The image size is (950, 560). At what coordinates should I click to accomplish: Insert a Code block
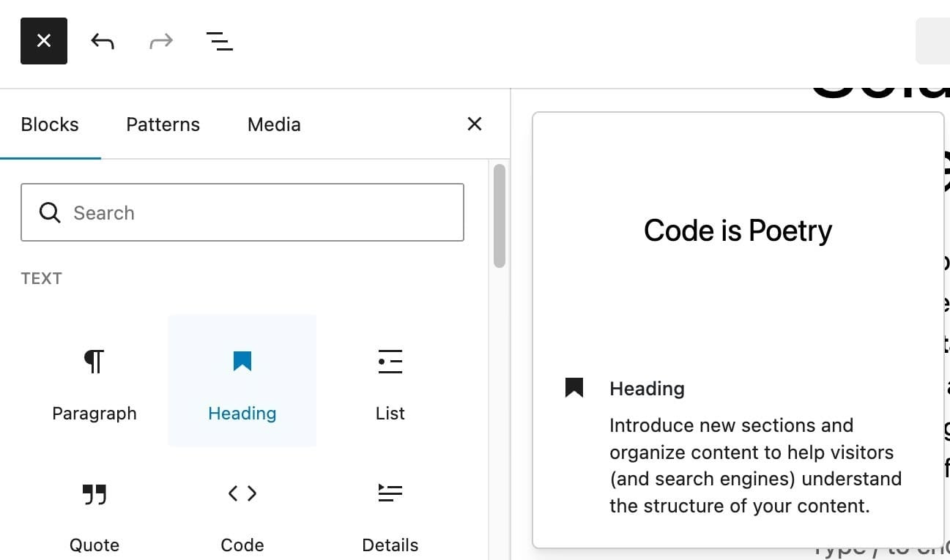242,494
